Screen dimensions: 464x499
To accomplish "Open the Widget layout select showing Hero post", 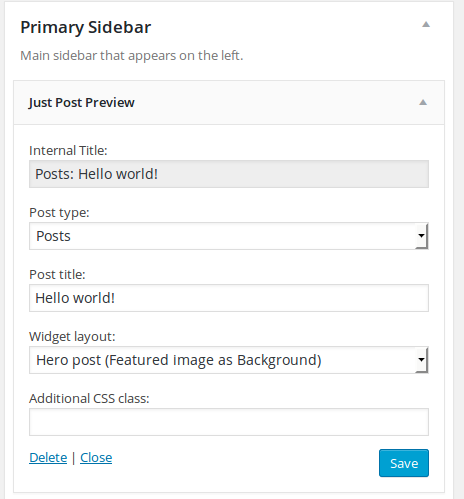I will (x=229, y=360).
